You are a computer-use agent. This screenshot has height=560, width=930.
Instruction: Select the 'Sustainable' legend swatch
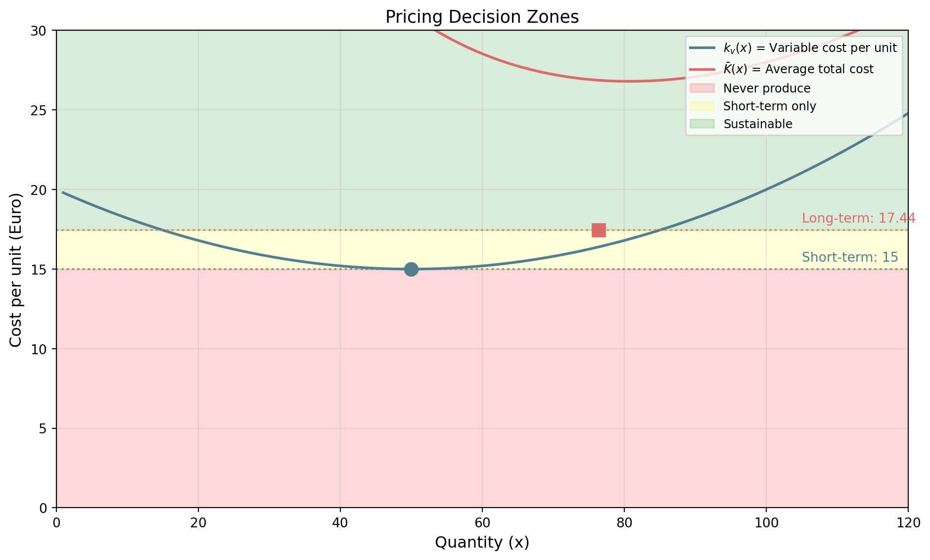[701, 124]
